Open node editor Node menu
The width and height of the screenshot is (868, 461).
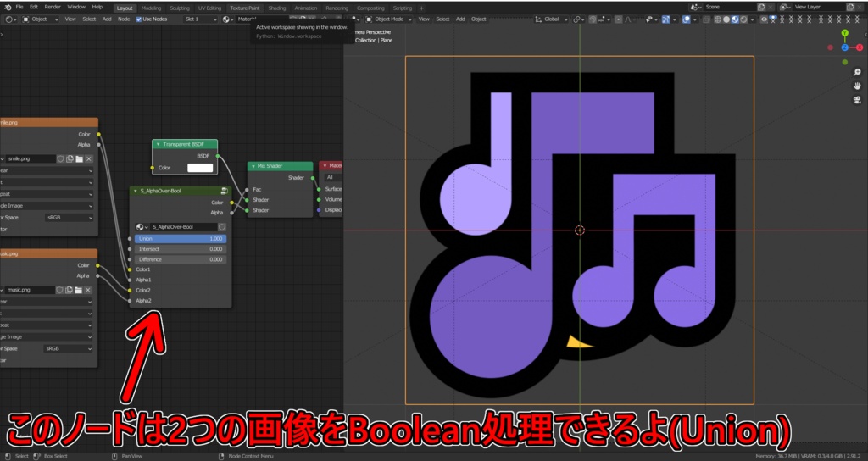point(124,19)
